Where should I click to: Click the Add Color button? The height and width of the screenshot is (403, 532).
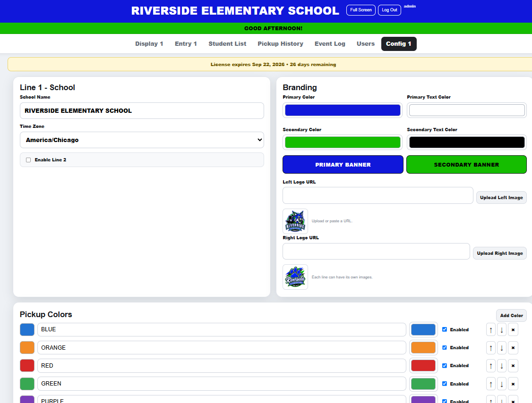click(511, 316)
